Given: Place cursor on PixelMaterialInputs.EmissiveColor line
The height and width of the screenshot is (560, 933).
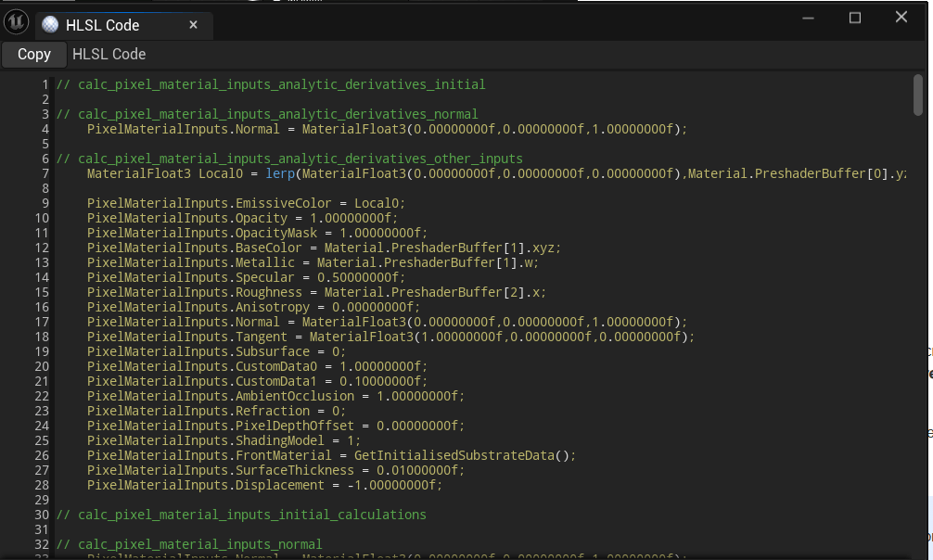Looking at the screenshot, I should tap(246, 203).
